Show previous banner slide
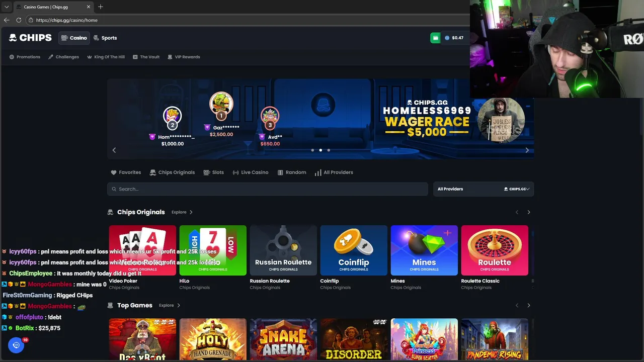644x362 pixels. click(x=114, y=150)
